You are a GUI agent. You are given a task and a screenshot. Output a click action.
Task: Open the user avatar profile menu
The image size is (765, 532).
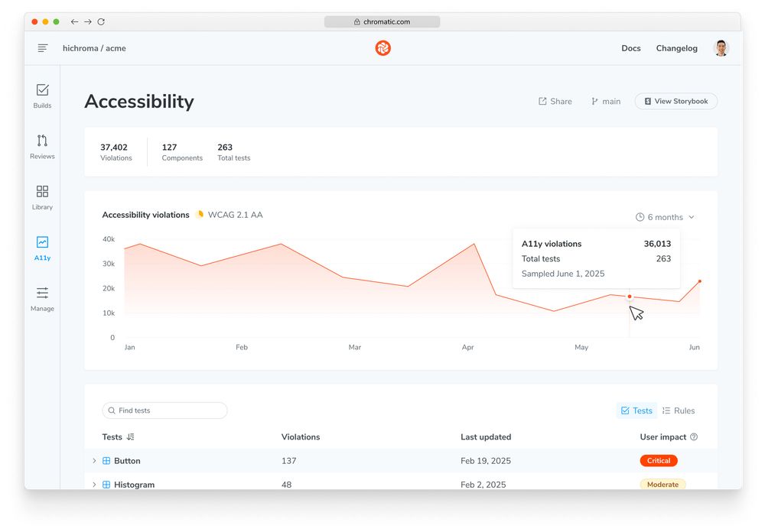(x=721, y=48)
